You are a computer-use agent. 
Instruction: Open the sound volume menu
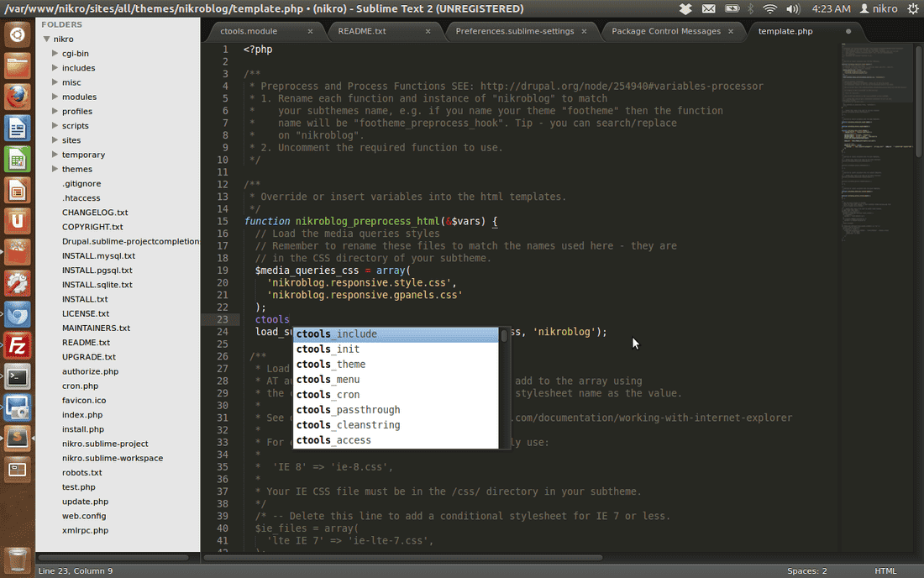click(x=793, y=9)
